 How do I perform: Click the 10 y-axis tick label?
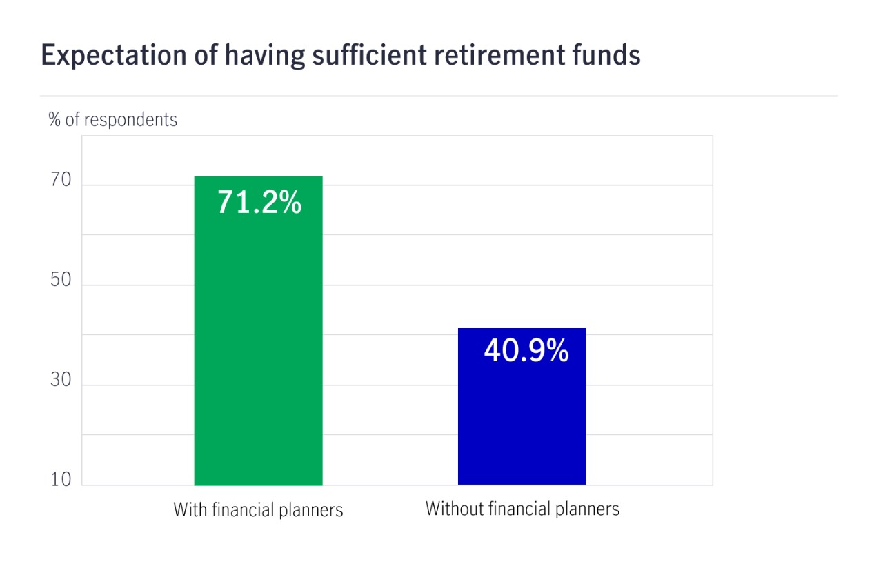coord(61,480)
